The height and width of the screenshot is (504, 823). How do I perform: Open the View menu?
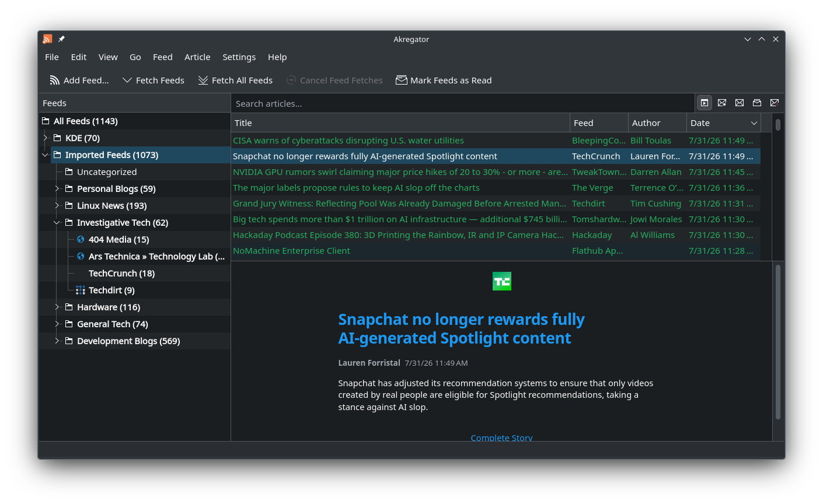pos(108,57)
